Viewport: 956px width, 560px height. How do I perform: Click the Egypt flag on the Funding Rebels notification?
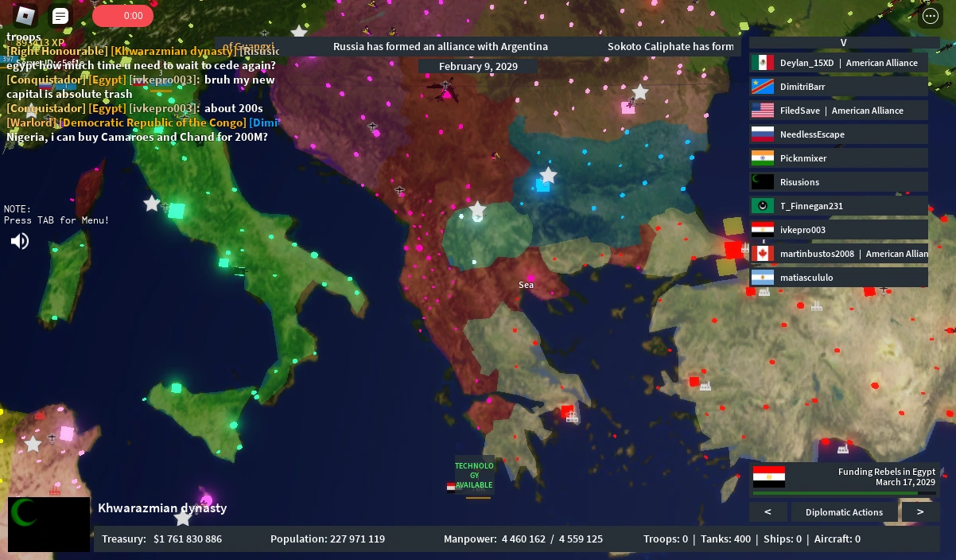pyautogui.click(x=768, y=476)
